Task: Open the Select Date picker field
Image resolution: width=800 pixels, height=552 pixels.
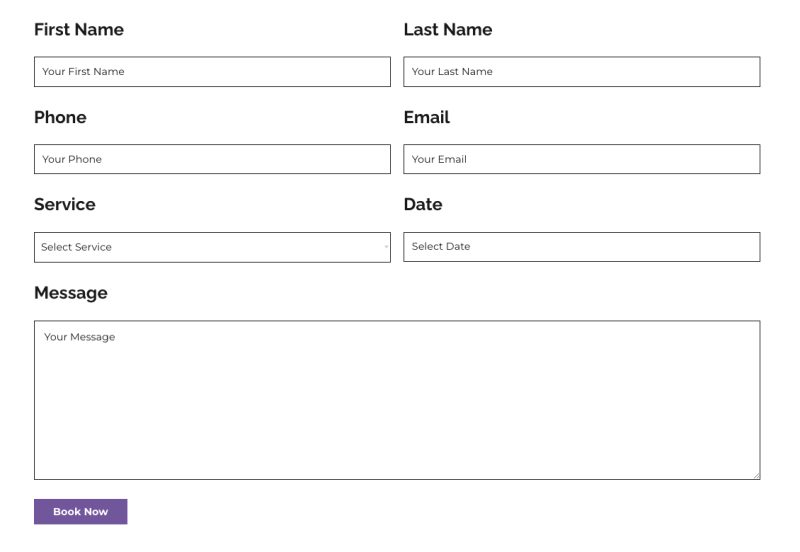Action: click(581, 247)
